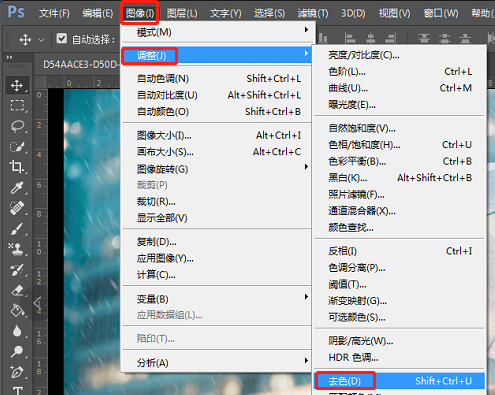Choose 曝光度(E) exposure adjustment
The image size is (495, 395).
click(x=399, y=105)
